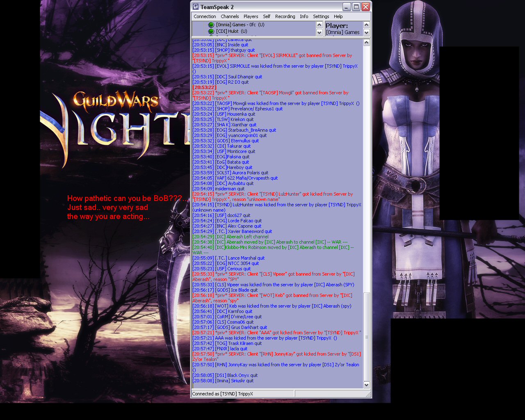The width and height of the screenshot is (525, 420).
Task: Open the Help menu
Action: (x=338, y=16)
